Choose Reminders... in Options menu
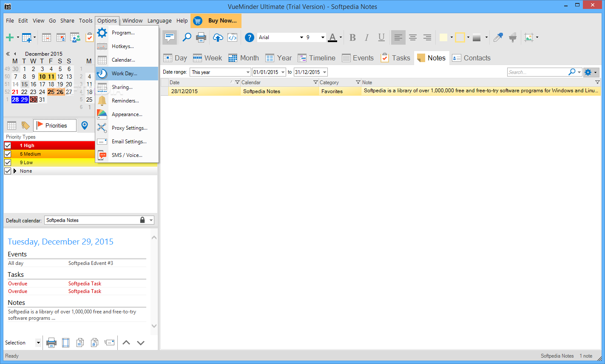Viewport: 605px width, 364px height. pos(127,101)
